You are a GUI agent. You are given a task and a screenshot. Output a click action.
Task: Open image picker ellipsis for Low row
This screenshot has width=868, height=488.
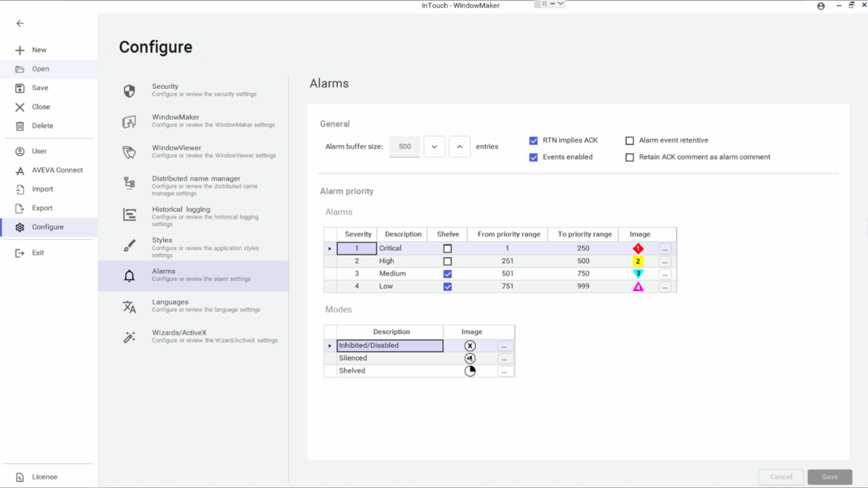point(665,287)
